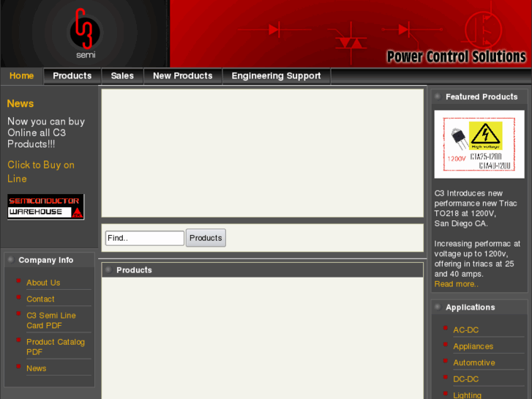Open the News link in Company Info
The image size is (532, 399).
(x=37, y=368)
